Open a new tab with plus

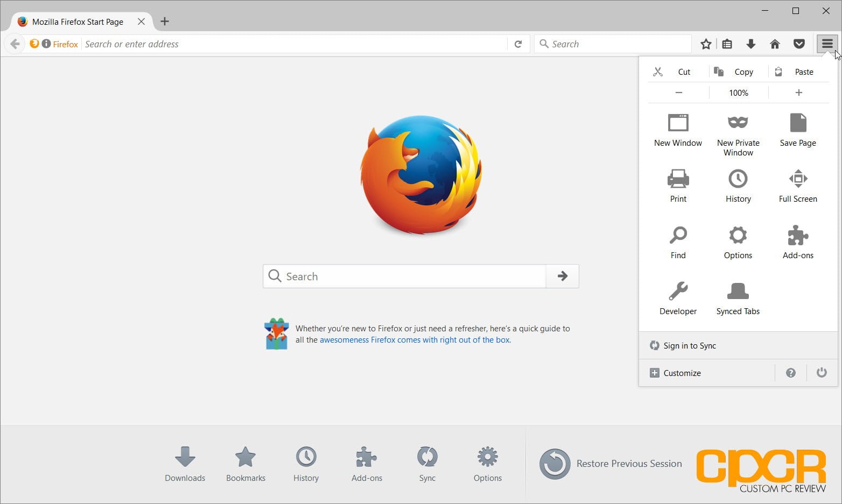[x=165, y=22]
